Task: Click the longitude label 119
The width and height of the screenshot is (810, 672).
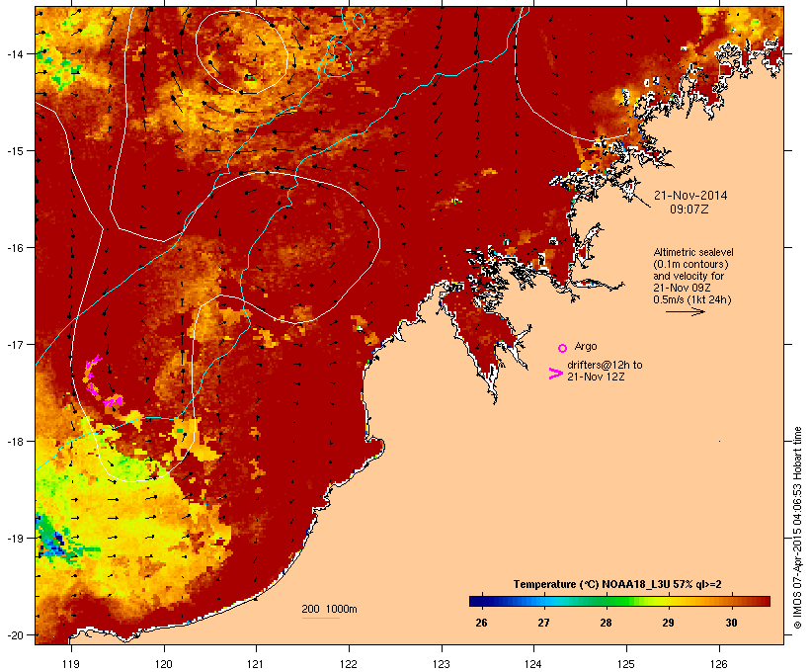Action: click(x=71, y=664)
